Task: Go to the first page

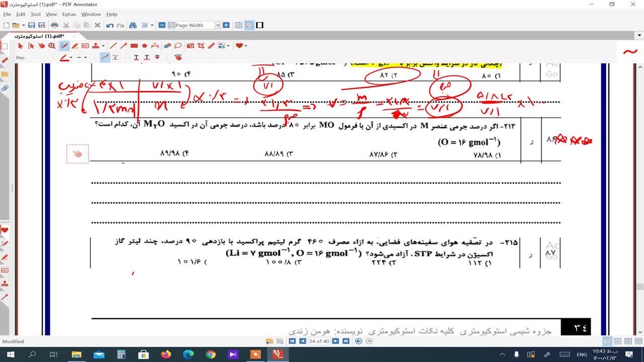Action: 292,341
